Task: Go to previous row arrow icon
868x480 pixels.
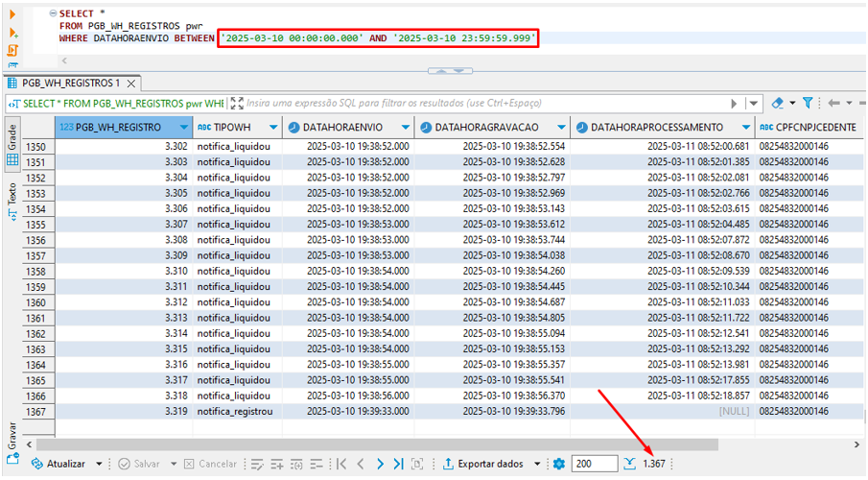Action: 361,464
